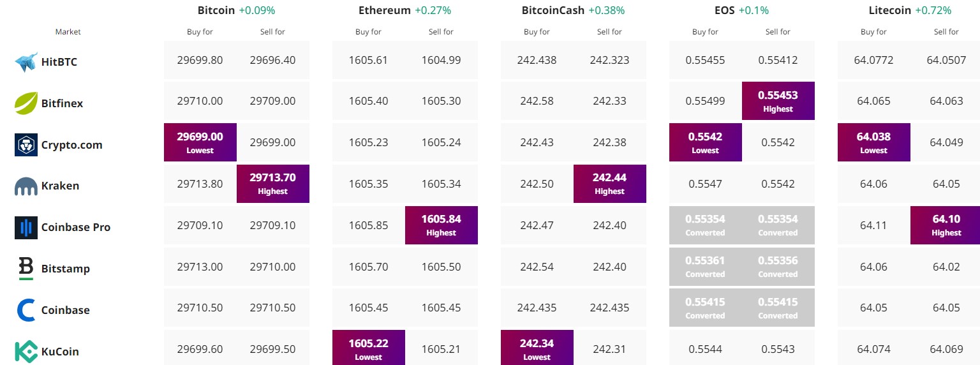Select the EOS column heading
This screenshot has width=980, height=365.
(724, 10)
